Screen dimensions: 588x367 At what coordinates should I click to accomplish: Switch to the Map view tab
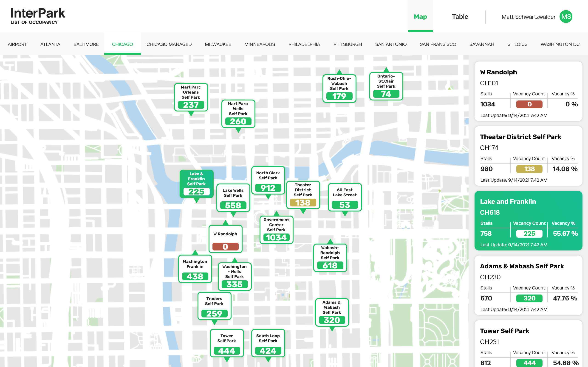[420, 17]
